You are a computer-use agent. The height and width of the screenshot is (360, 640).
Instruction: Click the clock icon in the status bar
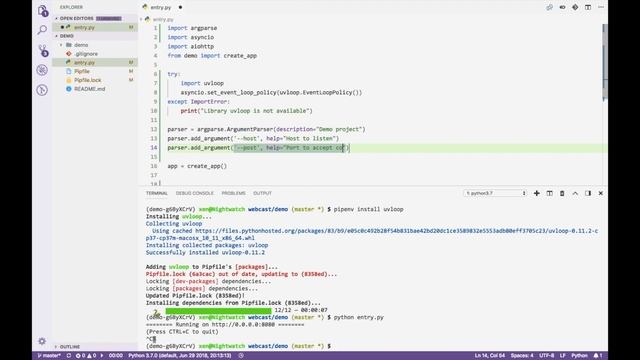click(241, 356)
